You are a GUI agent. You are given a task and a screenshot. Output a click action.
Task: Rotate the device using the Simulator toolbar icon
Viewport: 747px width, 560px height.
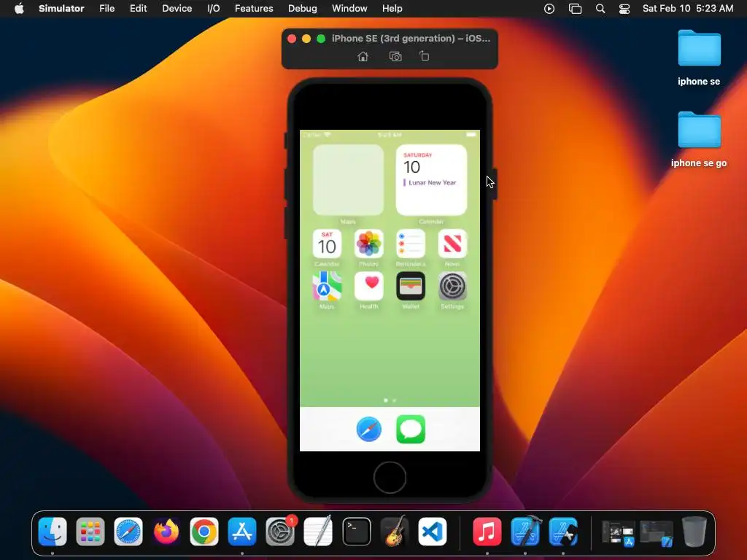coord(424,56)
